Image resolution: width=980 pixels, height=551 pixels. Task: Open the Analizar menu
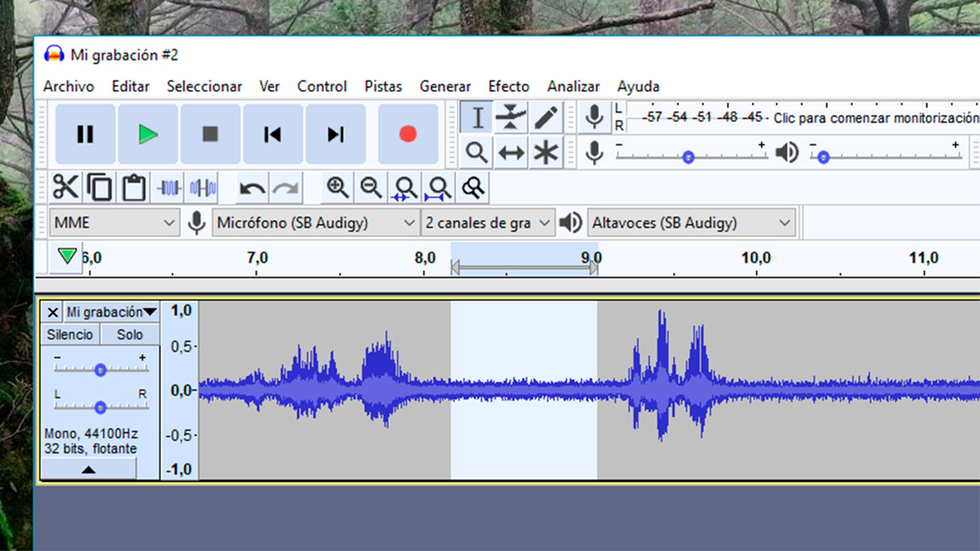(573, 87)
